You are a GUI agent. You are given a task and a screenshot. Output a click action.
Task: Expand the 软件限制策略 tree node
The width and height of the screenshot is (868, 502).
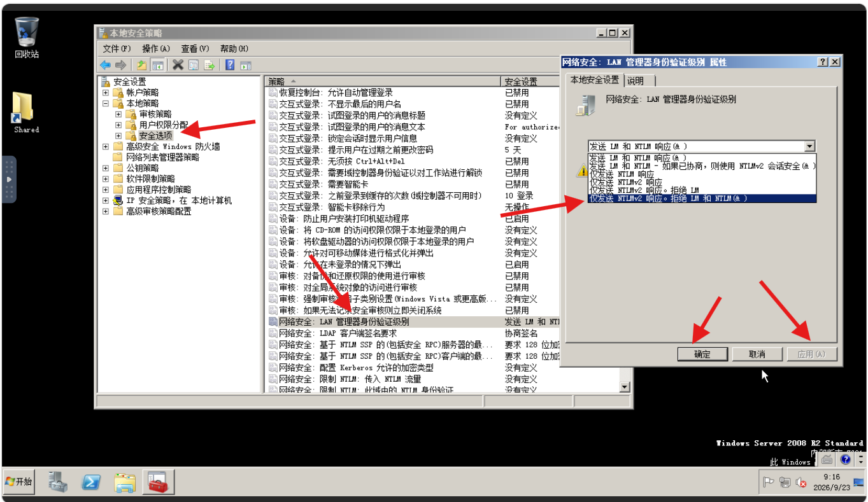(x=106, y=179)
